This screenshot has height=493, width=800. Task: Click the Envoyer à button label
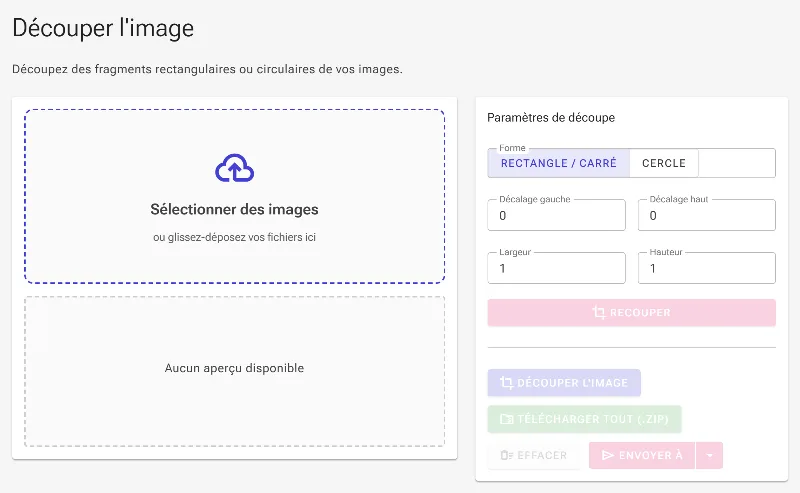click(651, 455)
